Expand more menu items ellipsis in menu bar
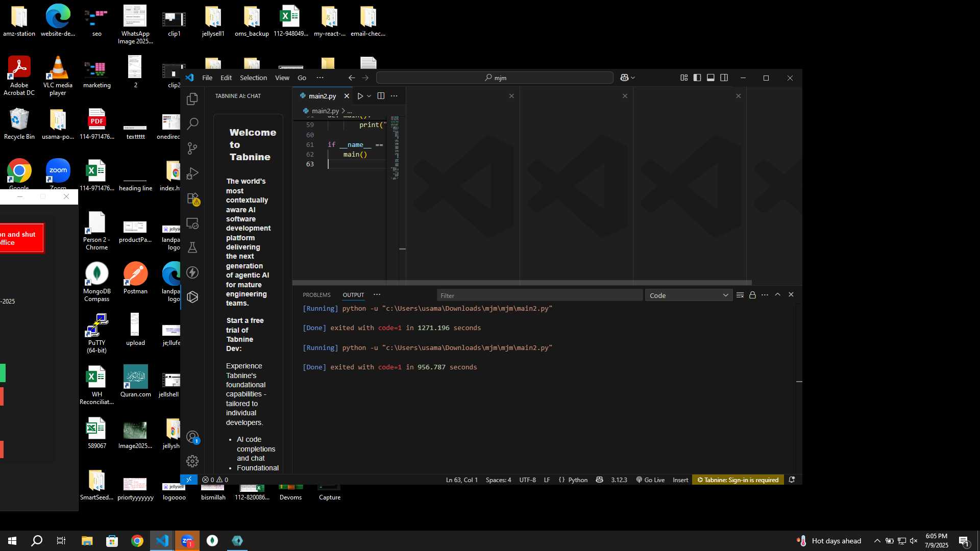This screenshot has width=980, height=551. click(x=320, y=78)
